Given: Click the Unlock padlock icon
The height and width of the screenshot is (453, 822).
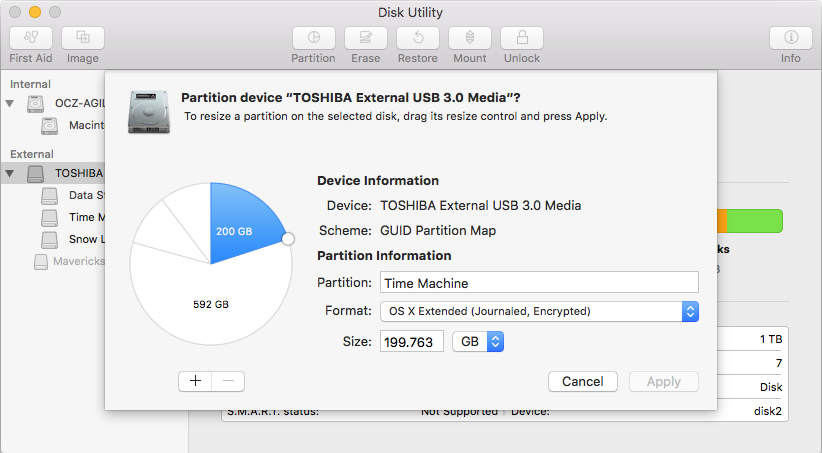Looking at the screenshot, I should pos(522,38).
